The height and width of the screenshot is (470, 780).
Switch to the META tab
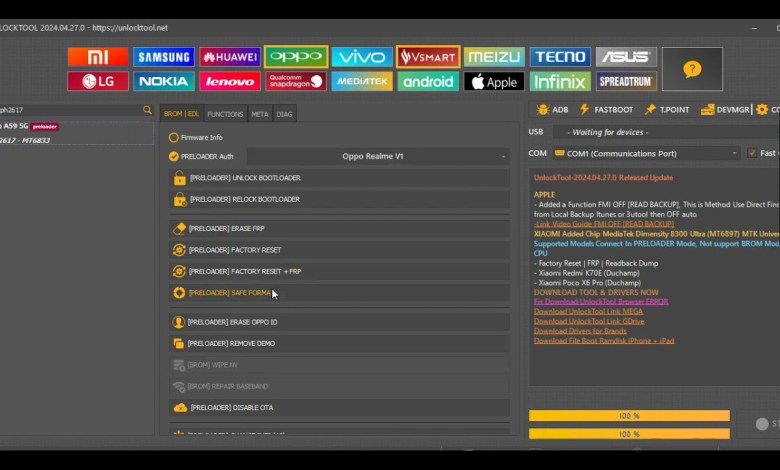[x=259, y=114]
